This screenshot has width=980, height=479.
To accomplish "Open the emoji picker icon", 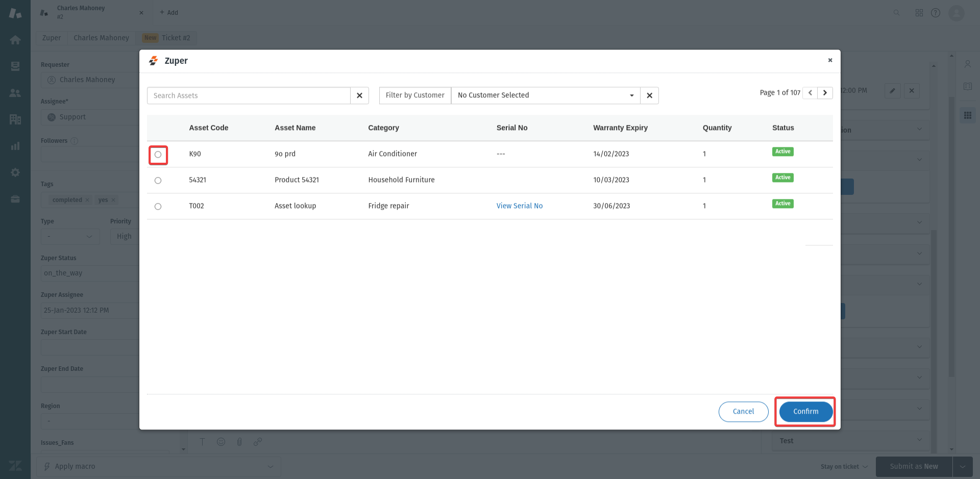I will [221, 442].
